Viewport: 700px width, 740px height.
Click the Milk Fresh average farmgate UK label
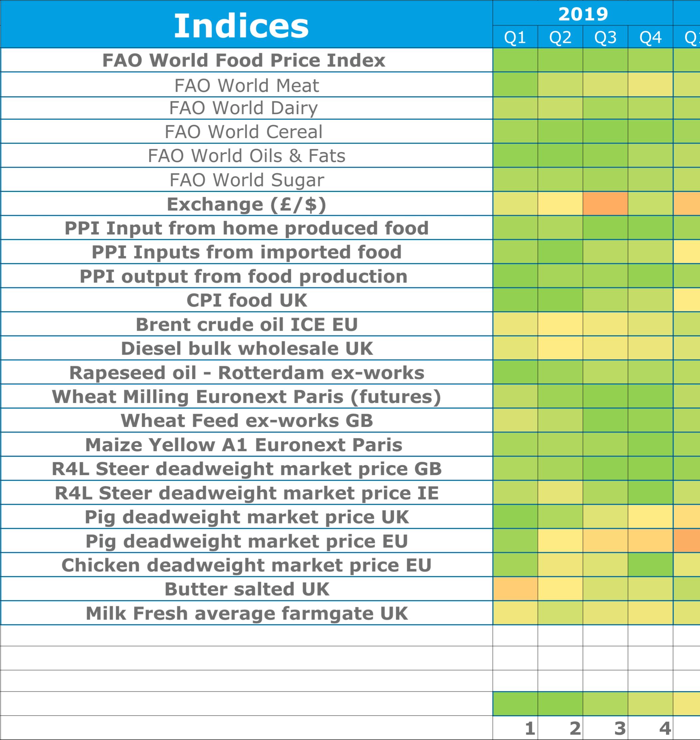point(246,613)
